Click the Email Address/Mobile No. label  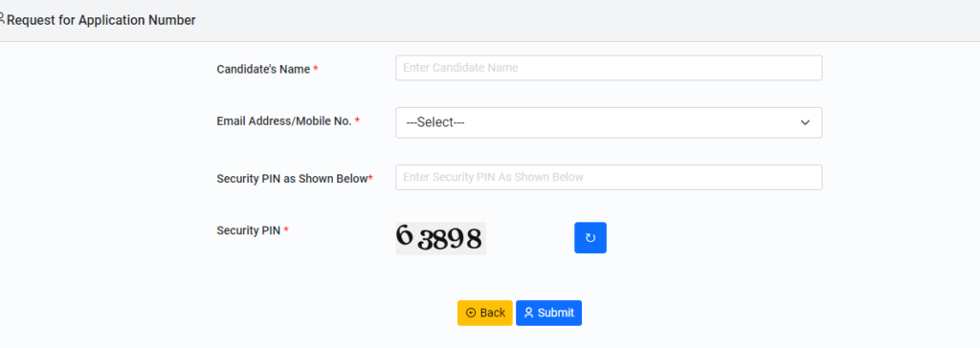(284, 121)
